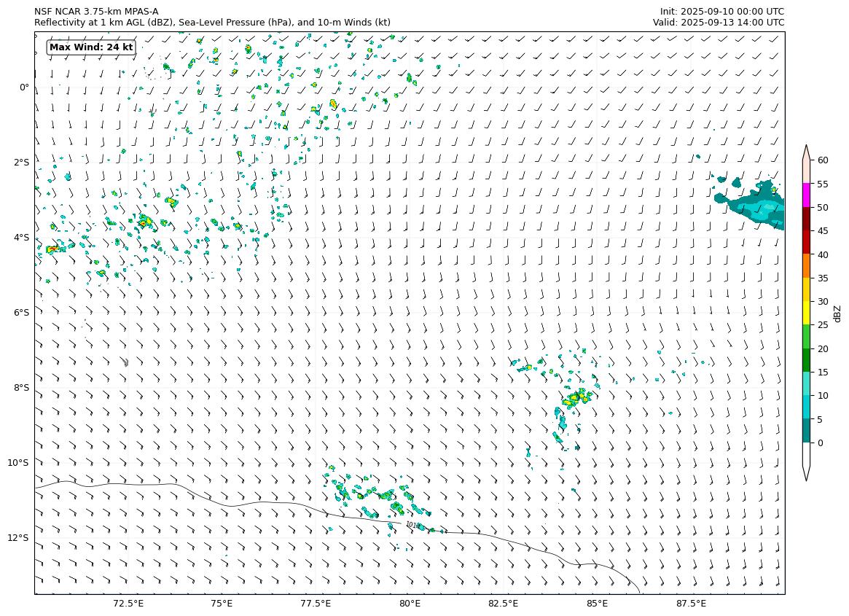Choose the dark green 15-20 dBZ swatch
This screenshot has height=616, width=849.
[x=807, y=360]
